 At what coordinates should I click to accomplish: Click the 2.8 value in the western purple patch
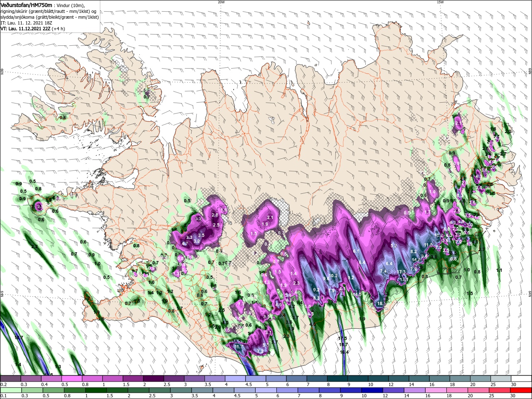pyautogui.click(x=214, y=215)
